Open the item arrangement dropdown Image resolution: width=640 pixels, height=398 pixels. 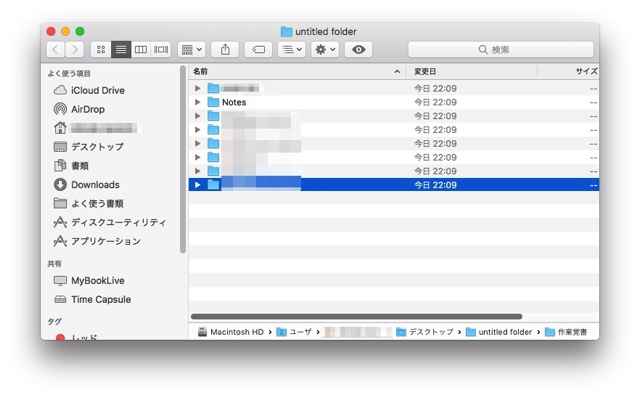(x=191, y=49)
